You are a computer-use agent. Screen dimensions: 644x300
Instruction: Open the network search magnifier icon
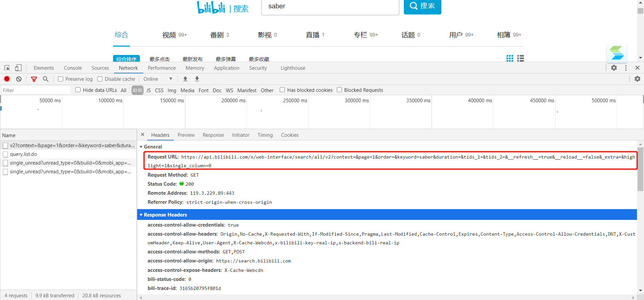click(x=46, y=79)
